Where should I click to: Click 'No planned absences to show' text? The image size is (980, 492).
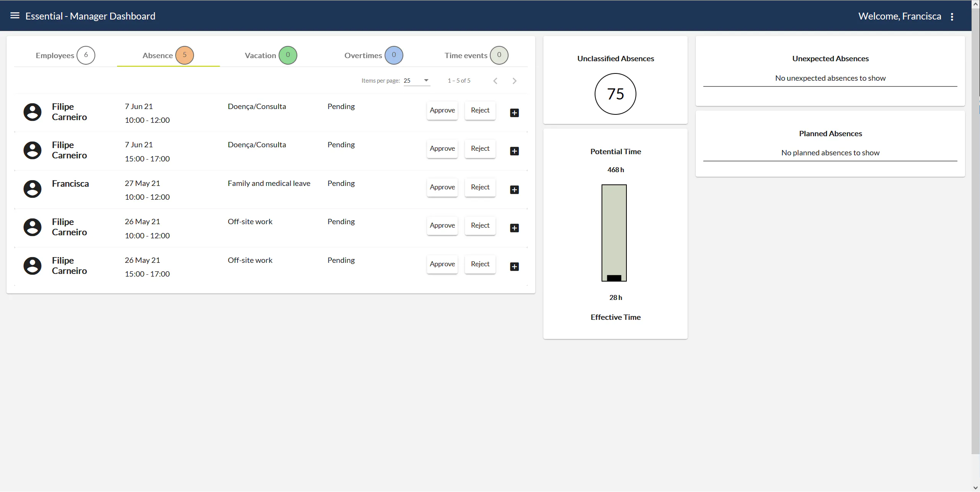click(830, 153)
